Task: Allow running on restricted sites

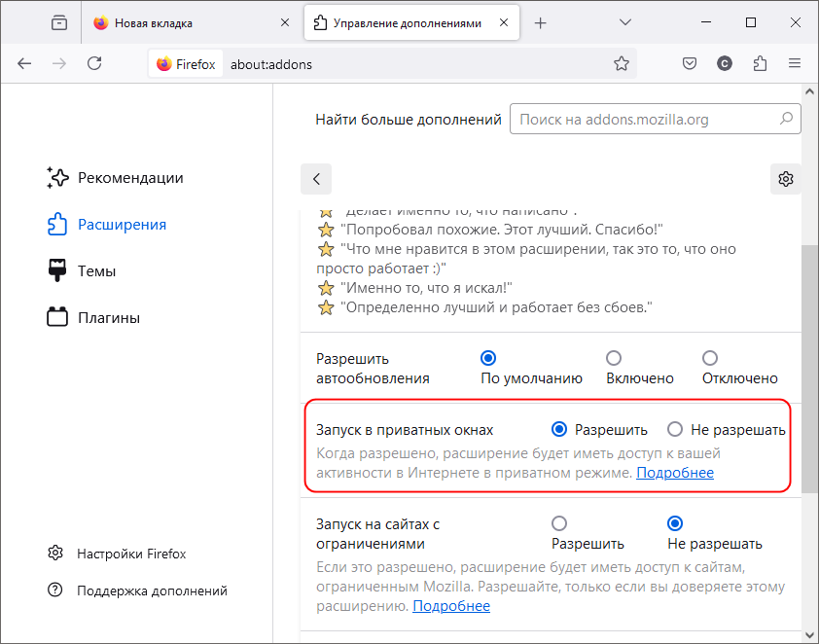Action: [x=559, y=523]
